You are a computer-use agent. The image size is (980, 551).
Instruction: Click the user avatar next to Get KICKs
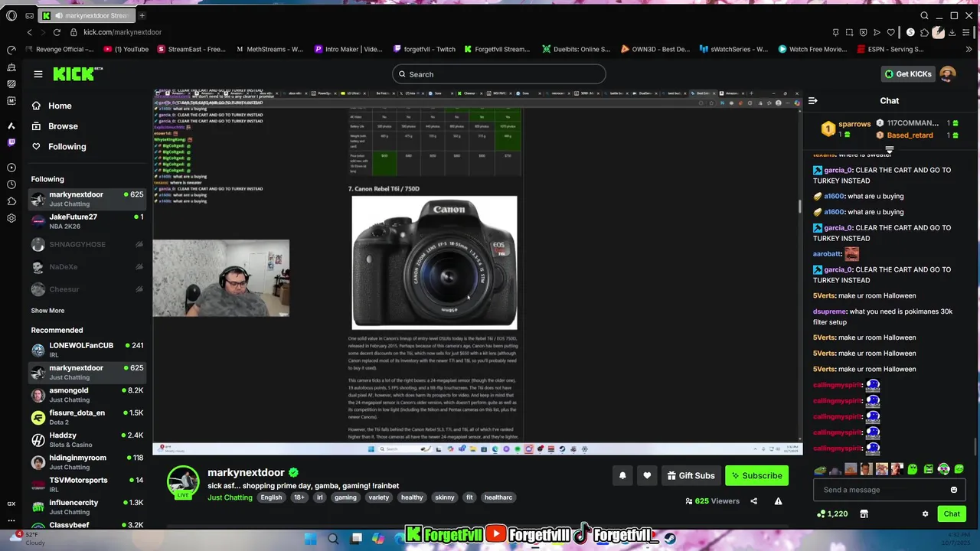click(948, 74)
